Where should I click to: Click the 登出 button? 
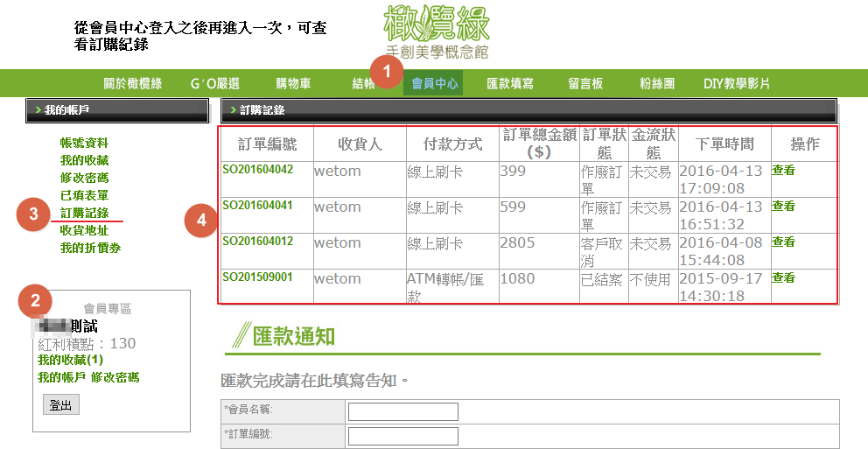(x=61, y=404)
